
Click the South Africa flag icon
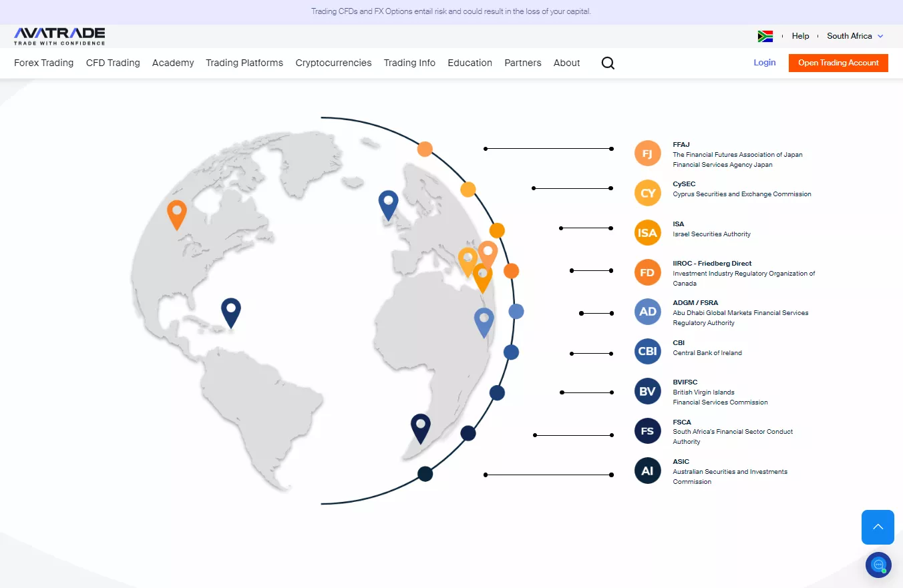[x=765, y=36]
